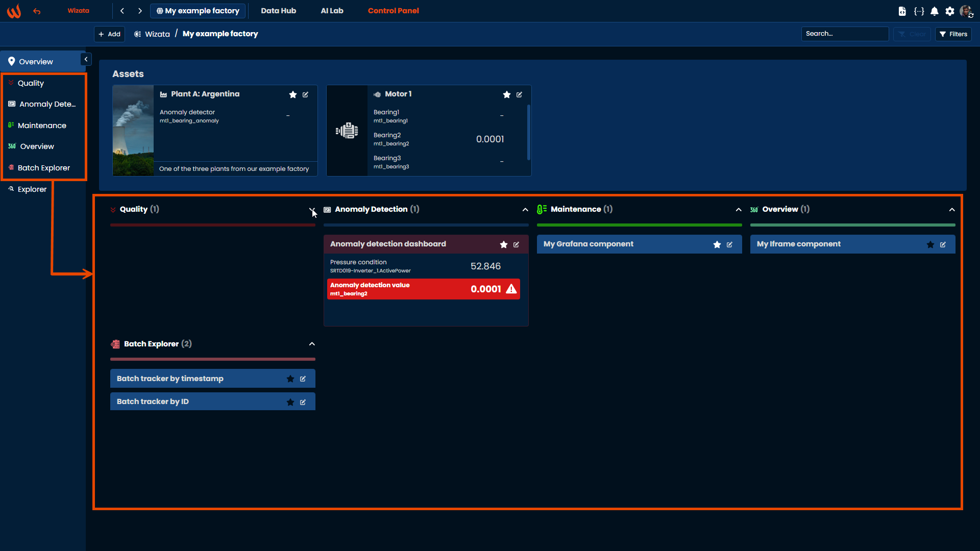Click the orange back arrow icon
980x551 pixels.
click(x=37, y=11)
